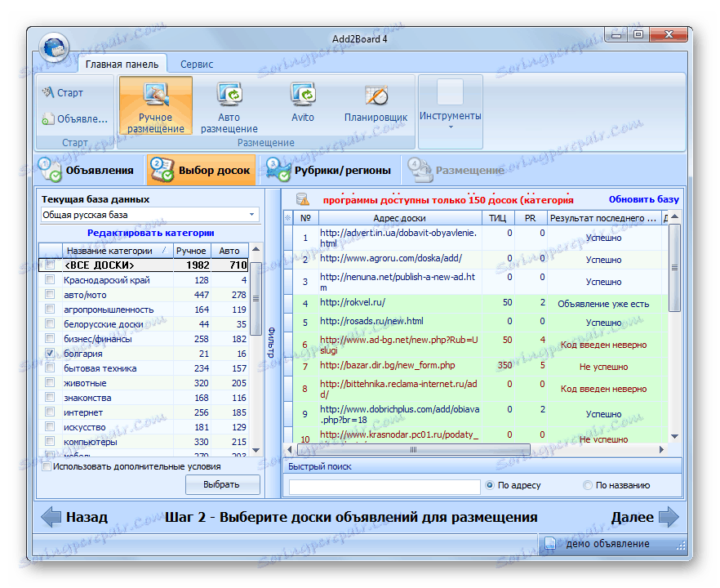Check the Краснодарский край checkbox
The height and width of the screenshot is (588, 720).
pos(50,280)
